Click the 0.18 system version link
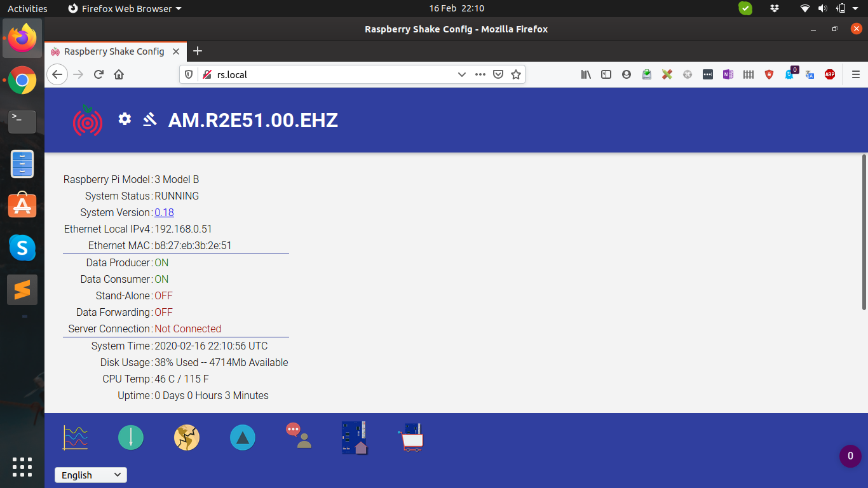The image size is (868, 488). coord(164,212)
